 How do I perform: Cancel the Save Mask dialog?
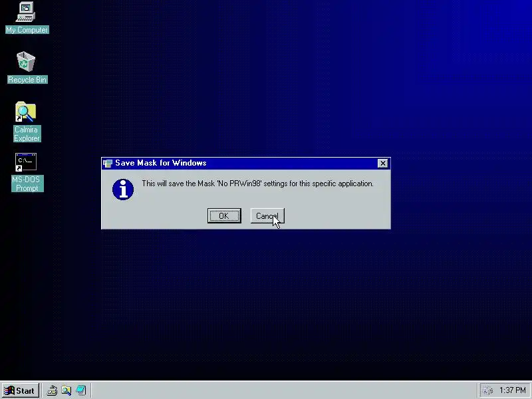click(x=267, y=215)
